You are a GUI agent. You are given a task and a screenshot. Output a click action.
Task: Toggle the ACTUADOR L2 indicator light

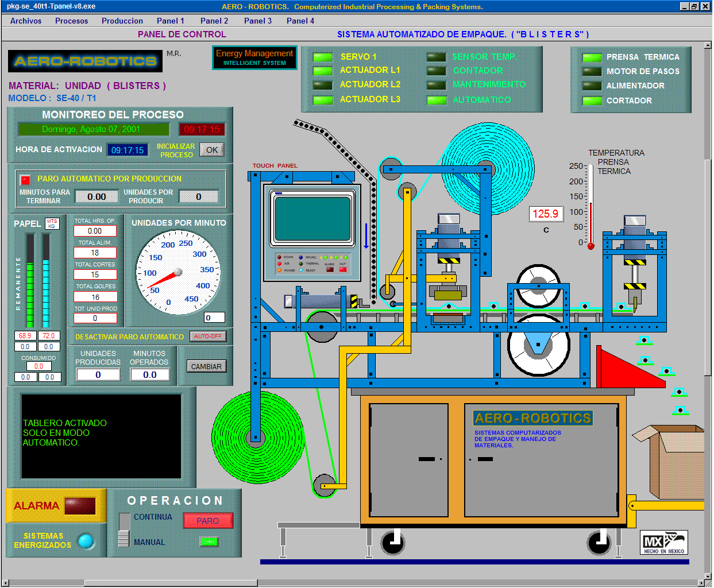[x=323, y=85]
